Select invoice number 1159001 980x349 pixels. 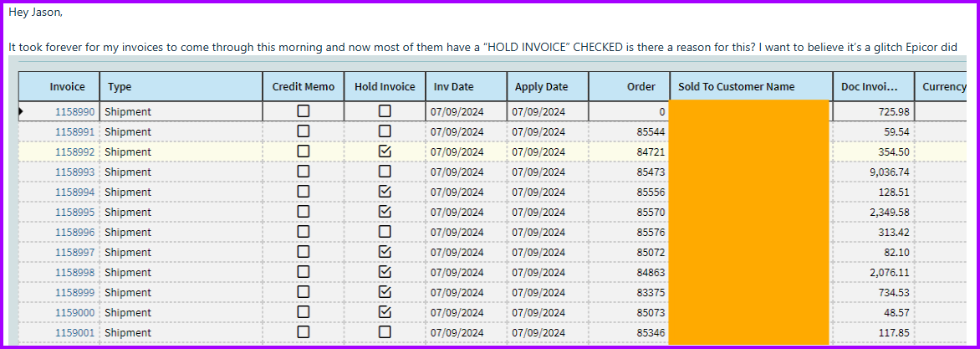(75, 332)
